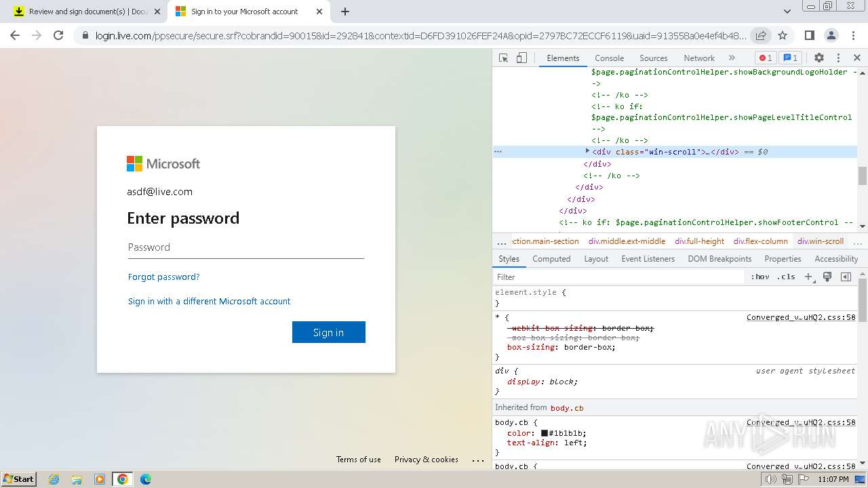Open Converged CSS source link for the * rule
The width and height of the screenshot is (868, 488).
click(801, 317)
